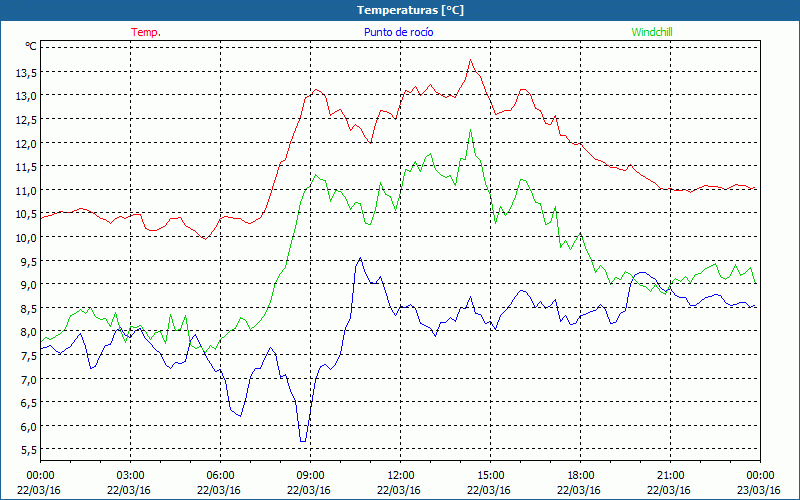Click the 03:00 time axis label
The width and height of the screenshot is (800, 500).
coord(130,476)
